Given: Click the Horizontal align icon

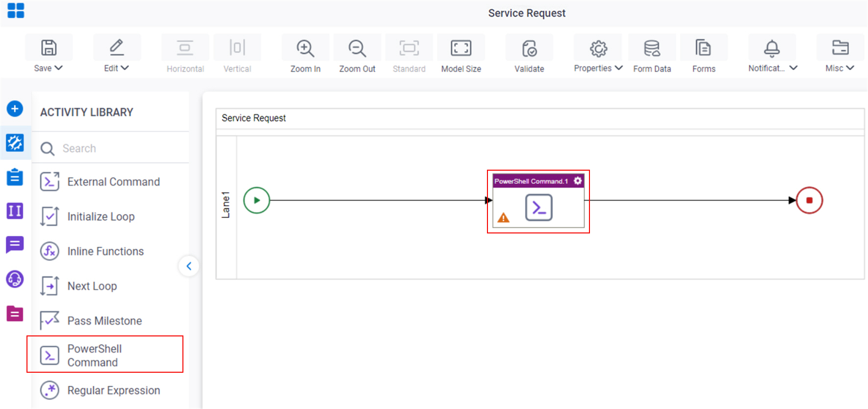Looking at the screenshot, I should tap(185, 48).
